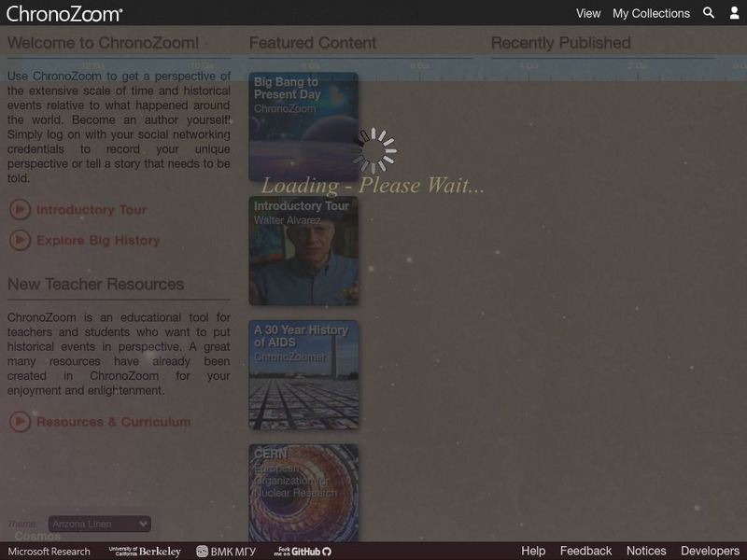
Task: Open the Help link
Action: [533, 550]
